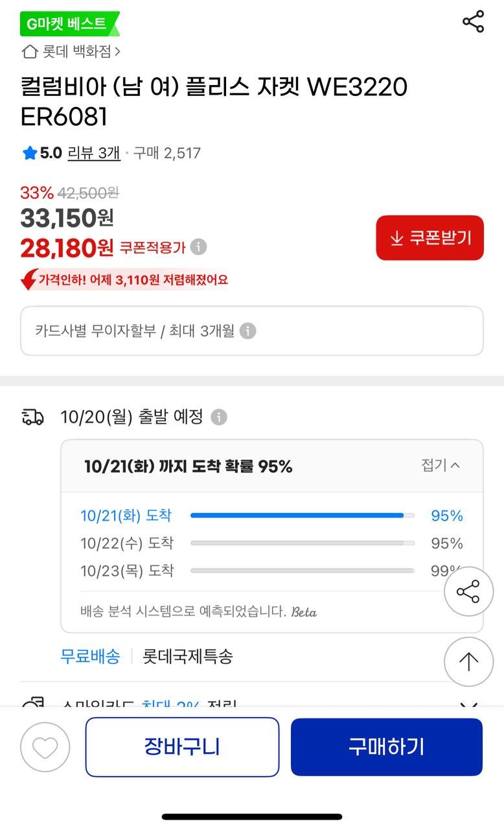
Task: Tap the circular floating share button
Action: tap(468, 592)
